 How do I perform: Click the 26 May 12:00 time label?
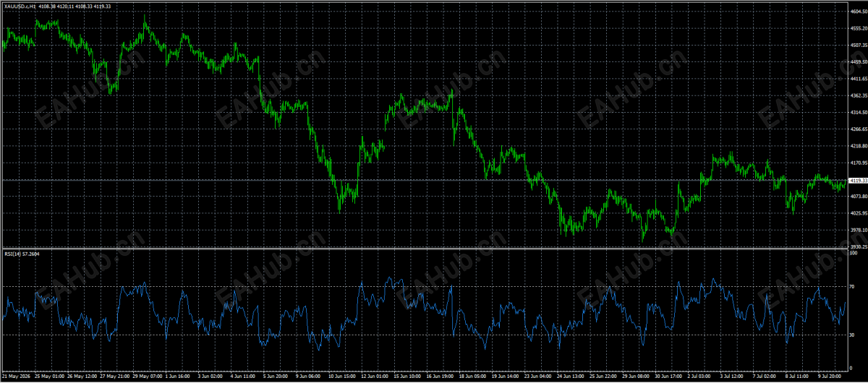[x=82, y=376]
